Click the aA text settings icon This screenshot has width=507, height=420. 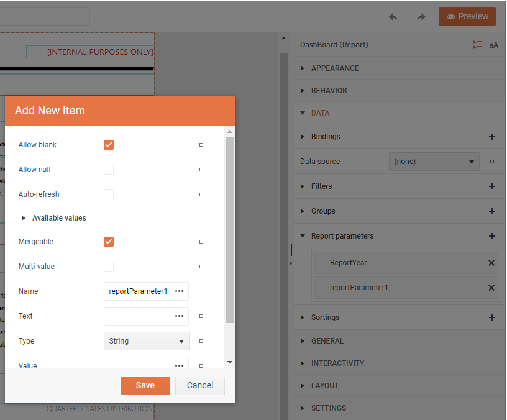494,44
